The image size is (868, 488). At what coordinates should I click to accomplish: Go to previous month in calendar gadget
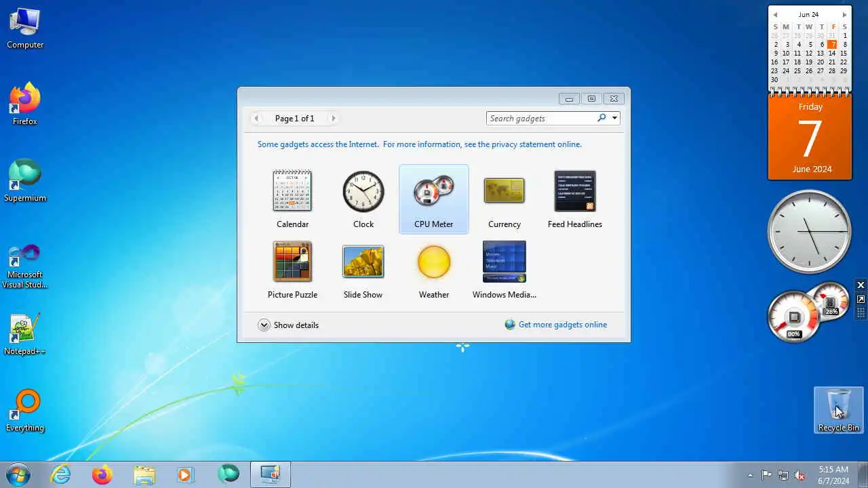pos(775,14)
